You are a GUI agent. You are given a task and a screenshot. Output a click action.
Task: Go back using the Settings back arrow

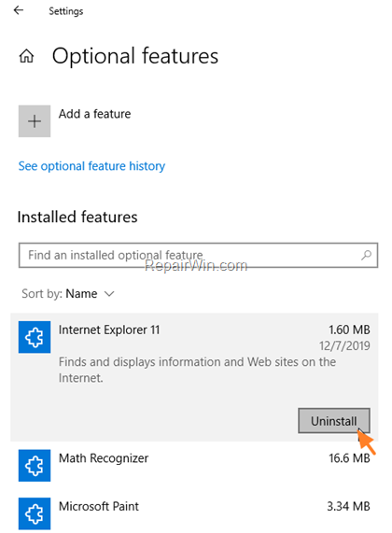(x=19, y=10)
